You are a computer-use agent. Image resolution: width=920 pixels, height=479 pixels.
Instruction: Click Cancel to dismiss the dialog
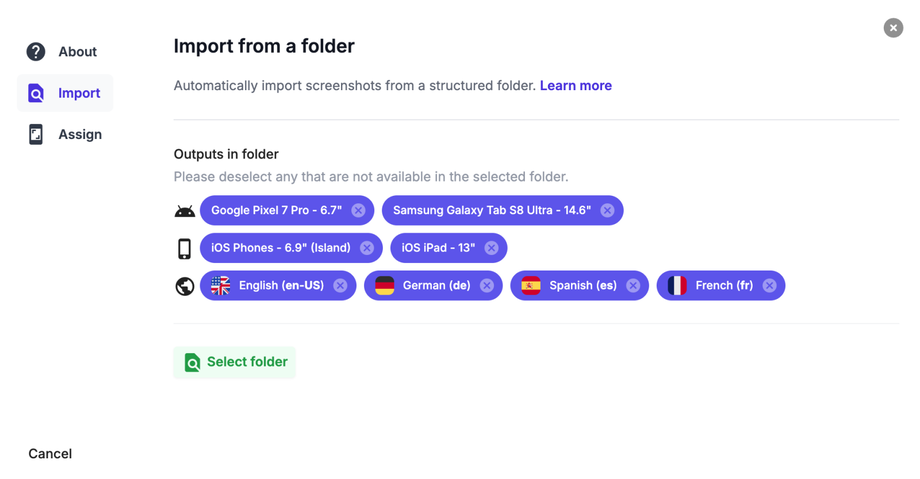click(x=50, y=454)
